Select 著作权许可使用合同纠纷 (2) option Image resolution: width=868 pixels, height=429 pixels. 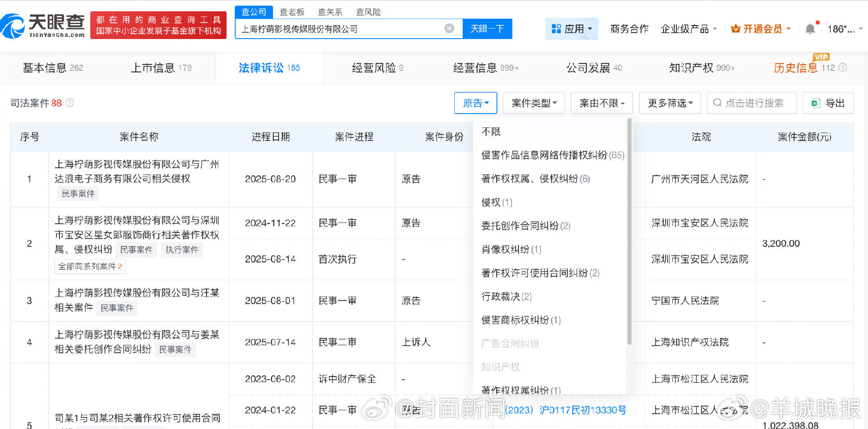(x=540, y=273)
